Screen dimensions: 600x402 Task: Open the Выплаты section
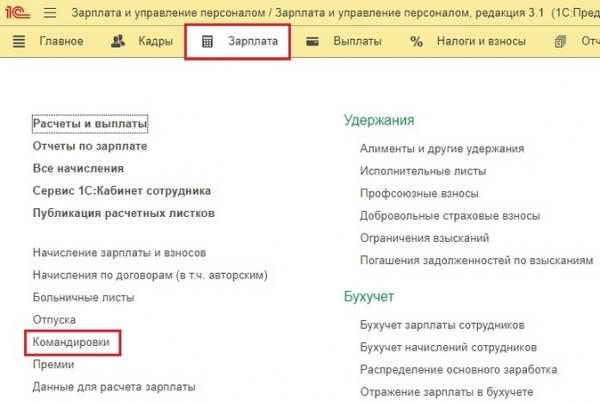(357, 41)
